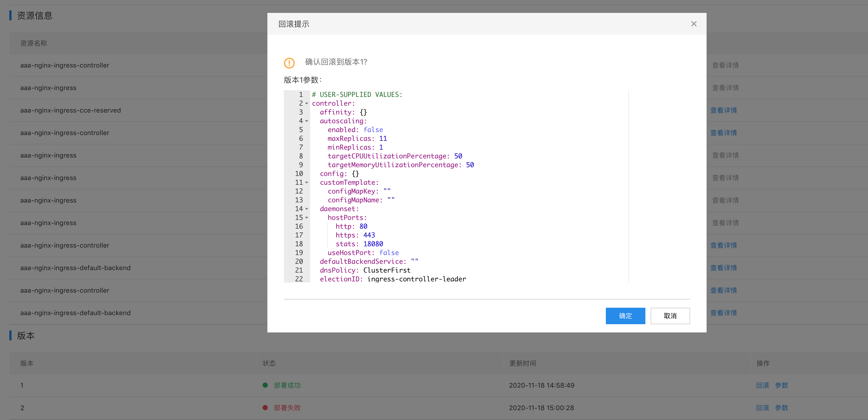Click the 'configMapName' line
This screenshot has width=868, height=420.
coord(361,200)
